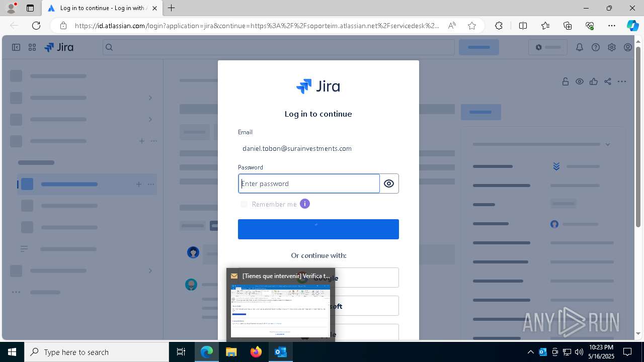Click the double-chevron priority icon
Screen dimensions: 644x362
click(556, 166)
